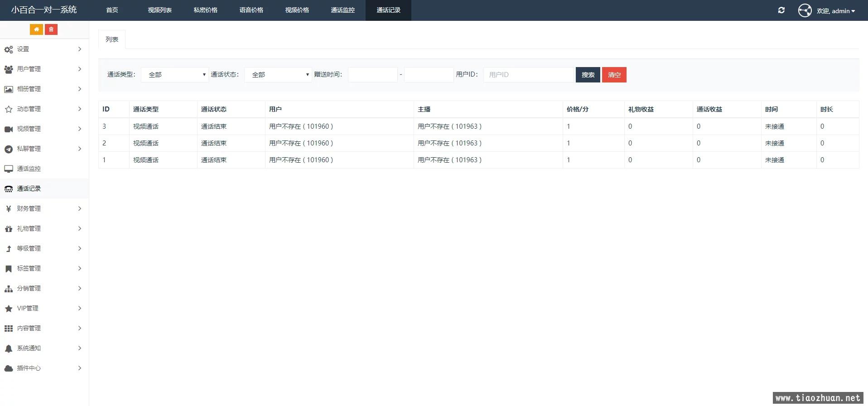
Task: Click the camera icon beside 视频管理
Action: tap(9, 129)
